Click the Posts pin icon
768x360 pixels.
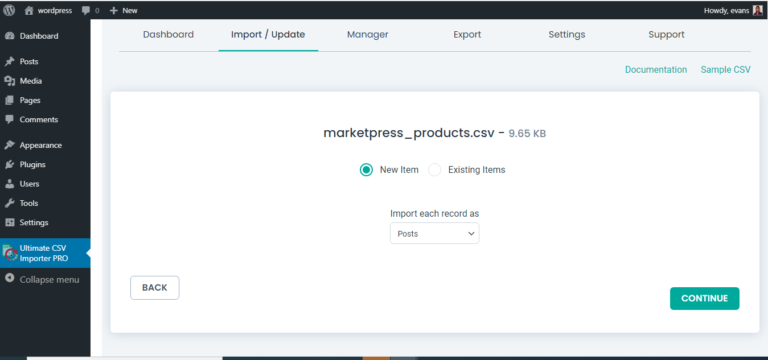pos(9,61)
